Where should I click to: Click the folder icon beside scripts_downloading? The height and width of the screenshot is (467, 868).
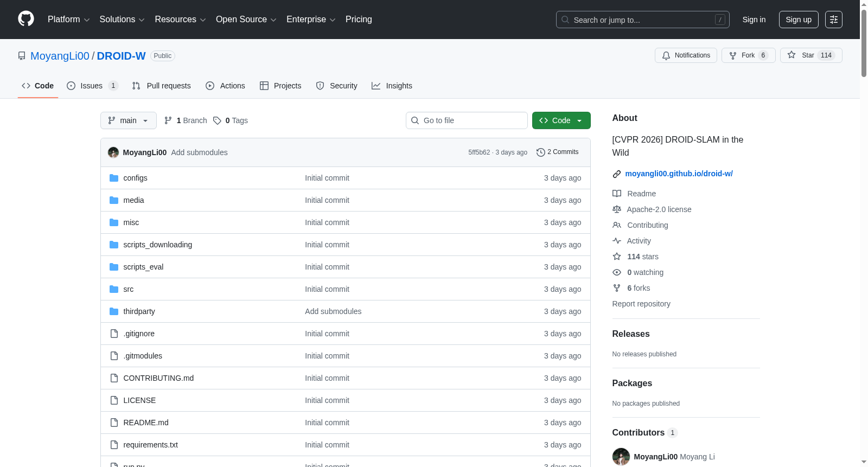tap(114, 245)
